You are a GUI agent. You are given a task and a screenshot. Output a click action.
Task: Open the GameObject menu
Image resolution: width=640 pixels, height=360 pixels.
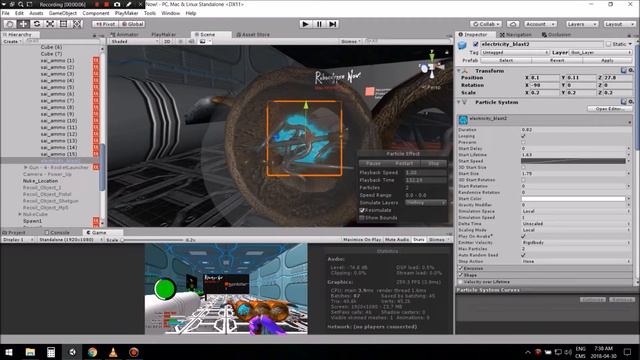(x=62, y=13)
